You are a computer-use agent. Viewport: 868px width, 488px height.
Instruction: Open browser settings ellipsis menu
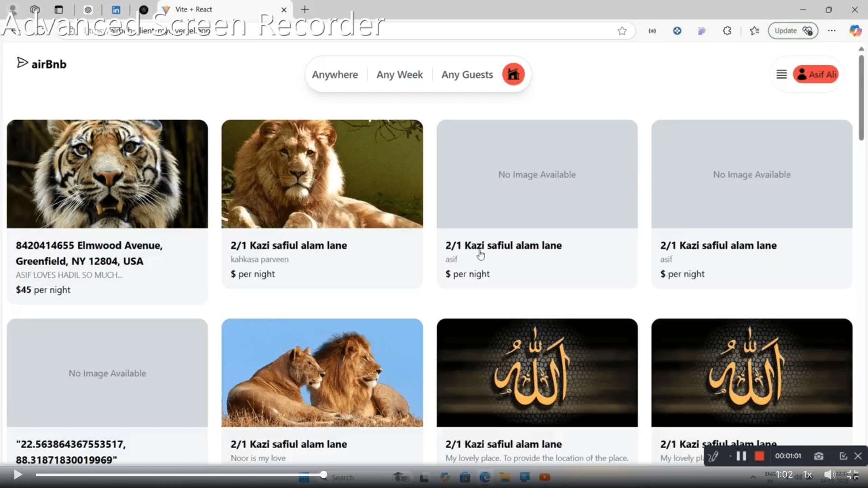[x=832, y=31]
